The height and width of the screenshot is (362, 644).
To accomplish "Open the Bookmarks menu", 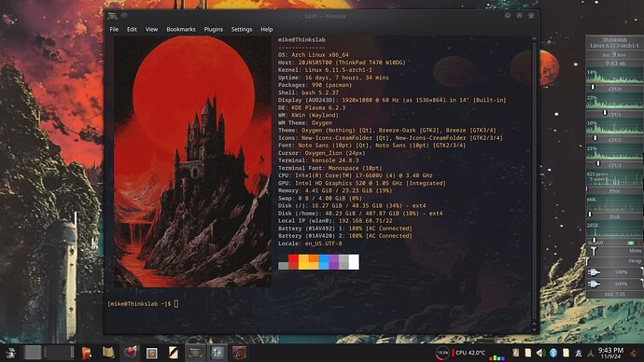I will click(181, 30).
